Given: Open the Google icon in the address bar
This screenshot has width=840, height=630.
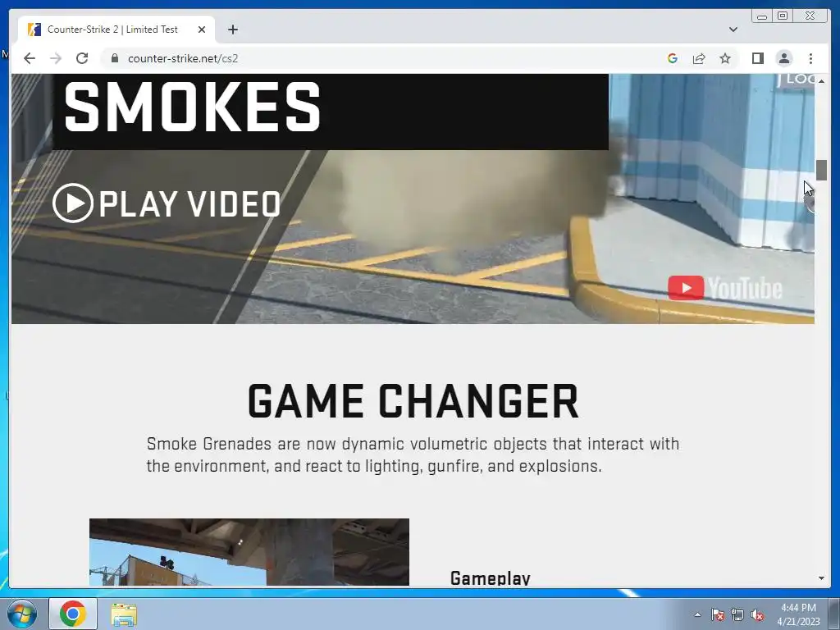Looking at the screenshot, I should click(673, 58).
